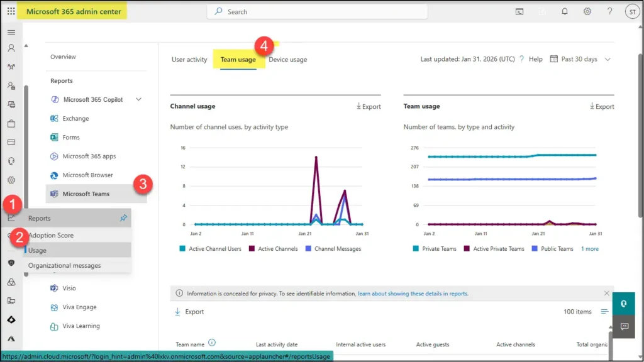Switch to the User activity tab
The width and height of the screenshot is (644, 362).
pos(191,59)
